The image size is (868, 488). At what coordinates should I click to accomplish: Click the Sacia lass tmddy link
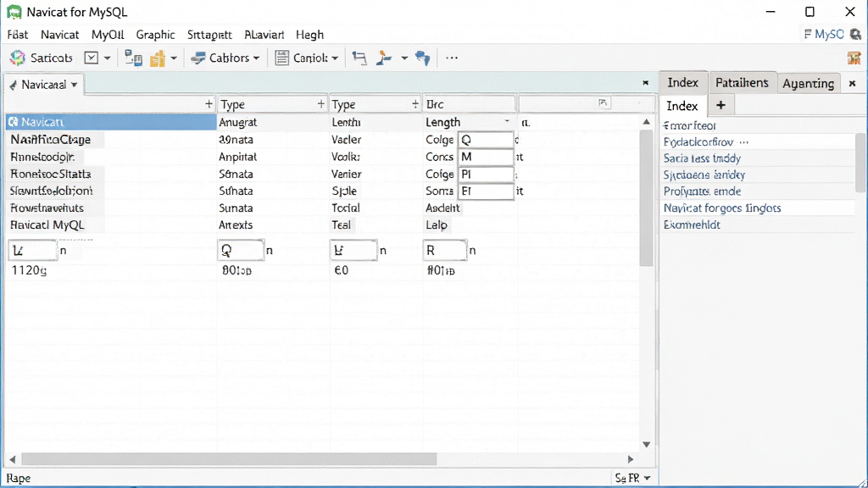702,158
